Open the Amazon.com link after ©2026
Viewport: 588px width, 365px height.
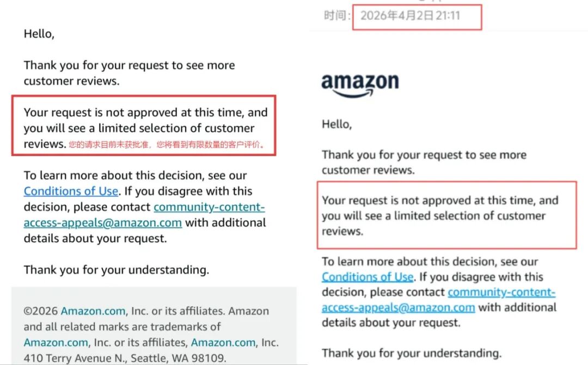(x=93, y=311)
